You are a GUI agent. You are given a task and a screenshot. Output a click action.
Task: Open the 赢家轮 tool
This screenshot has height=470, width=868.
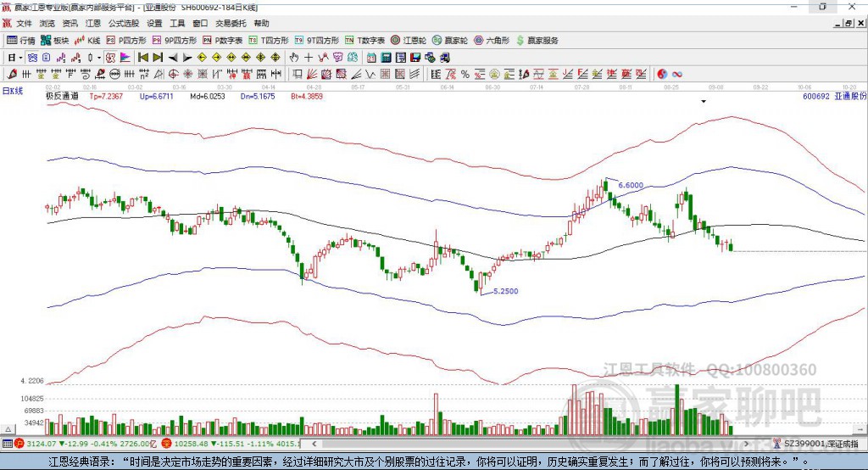pos(450,41)
